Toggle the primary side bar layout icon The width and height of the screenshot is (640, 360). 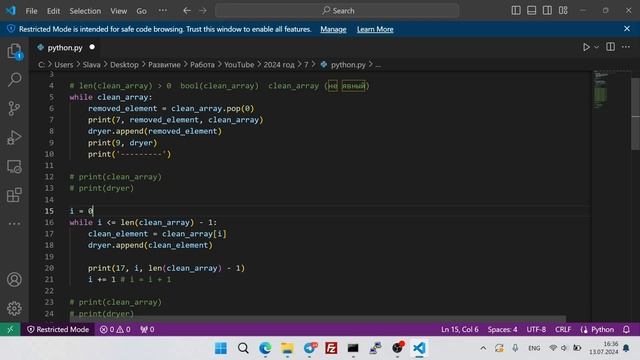[516, 11]
